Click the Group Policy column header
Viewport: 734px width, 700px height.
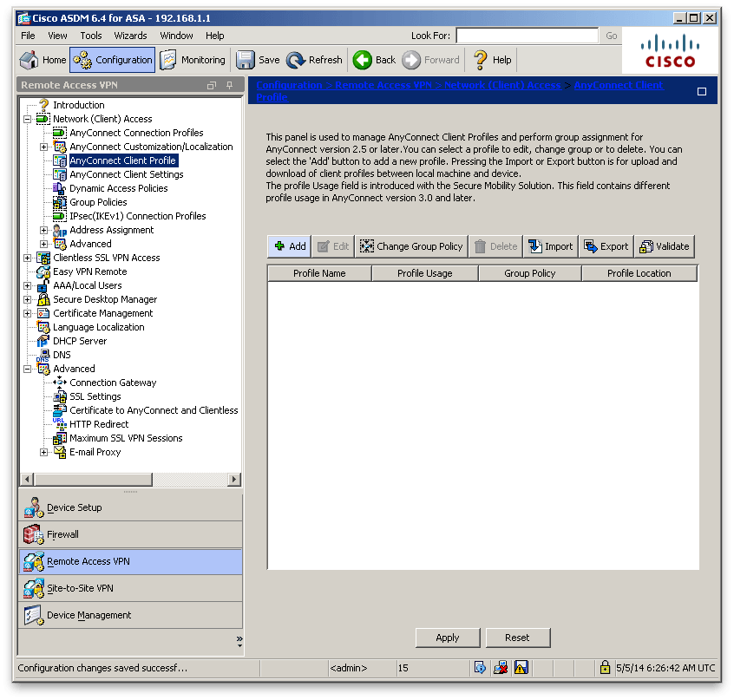pos(529,274)
